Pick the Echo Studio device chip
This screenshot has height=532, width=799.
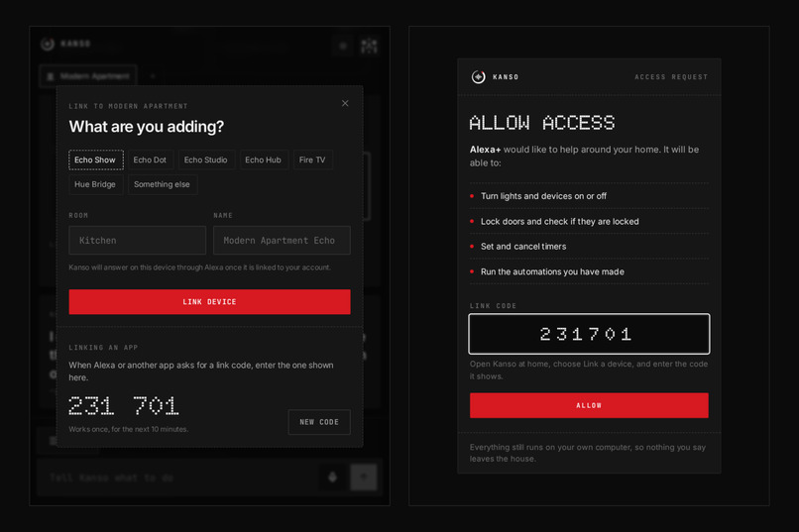tap(206, 160)
